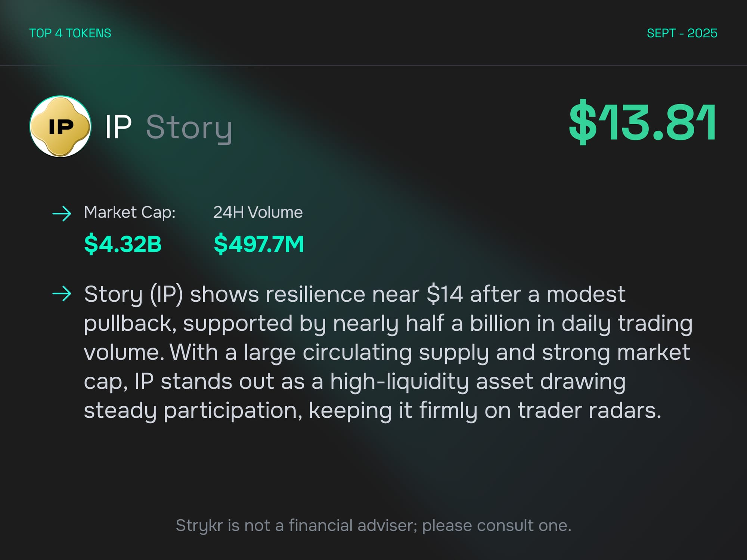747x560 pixels.
Task: Select the TOP 4 TOKENS header label
Action: 70,33
